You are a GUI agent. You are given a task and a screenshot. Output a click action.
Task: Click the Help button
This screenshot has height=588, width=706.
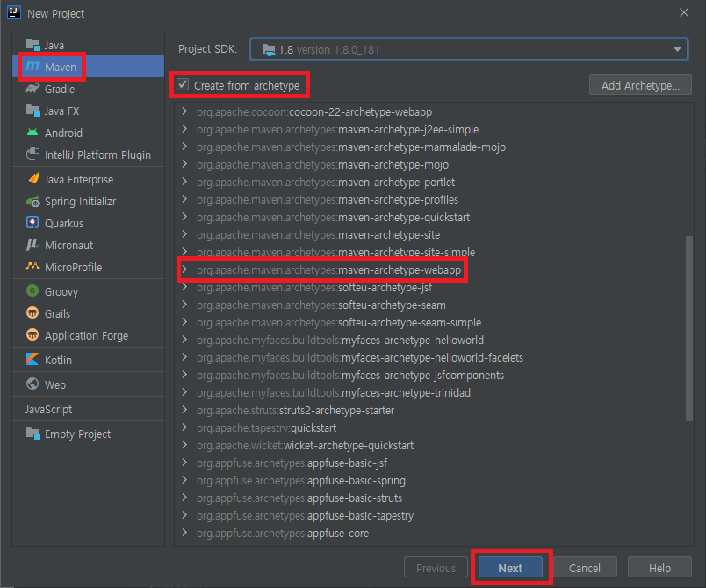click(659, 568)
